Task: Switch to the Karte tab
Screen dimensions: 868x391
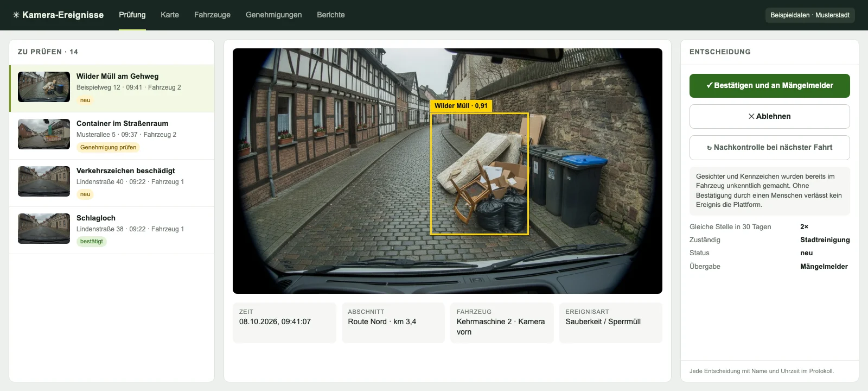Action: (170, 15)
